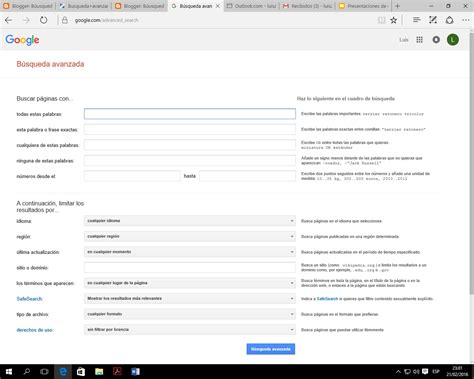Focus the números desde el field
This screenshot has width=474, height=379.
pyautogui.click(x=132, y=176)
